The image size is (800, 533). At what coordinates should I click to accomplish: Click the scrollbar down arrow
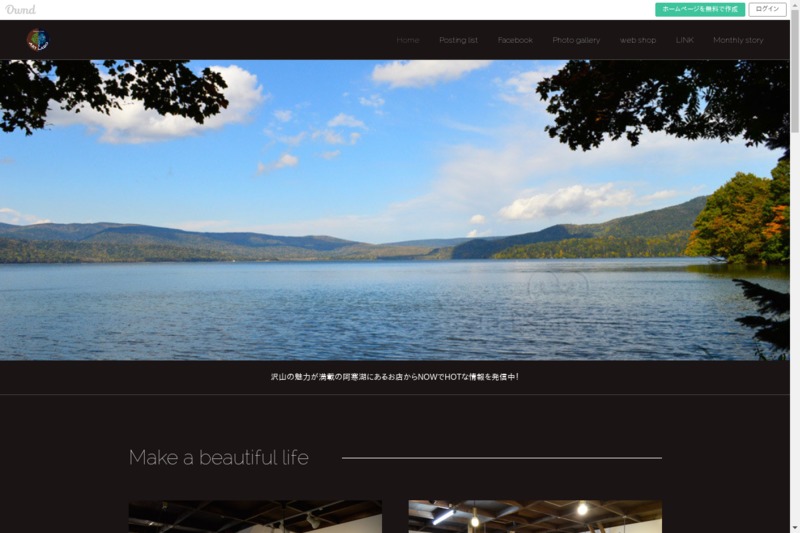coord(795,528)
